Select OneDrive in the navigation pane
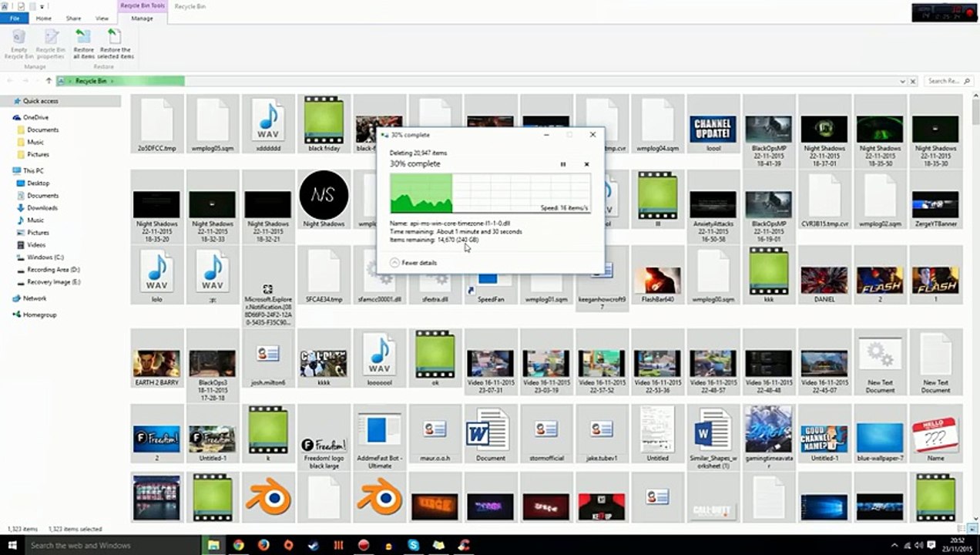The width and height of the screenshot is (980, 555). click(x=35, y=117)
